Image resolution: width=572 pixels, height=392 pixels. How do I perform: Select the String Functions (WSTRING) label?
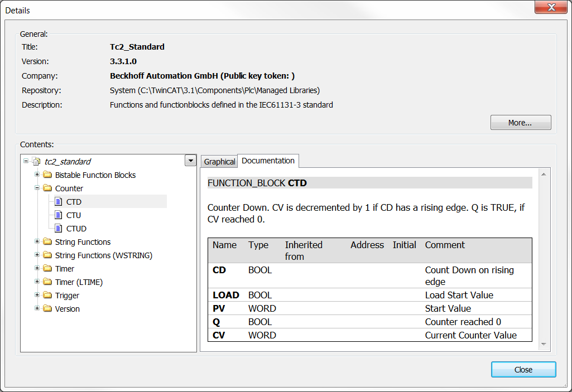[x=104, y=255]
